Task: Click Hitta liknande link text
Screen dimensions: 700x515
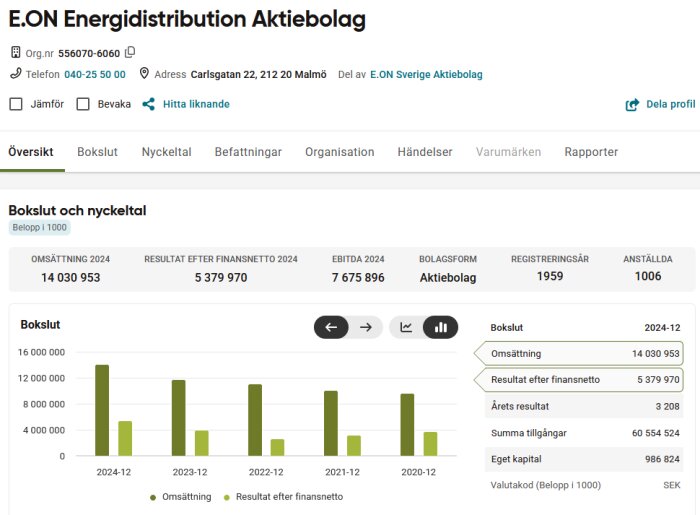Action: tap(196, 104)
